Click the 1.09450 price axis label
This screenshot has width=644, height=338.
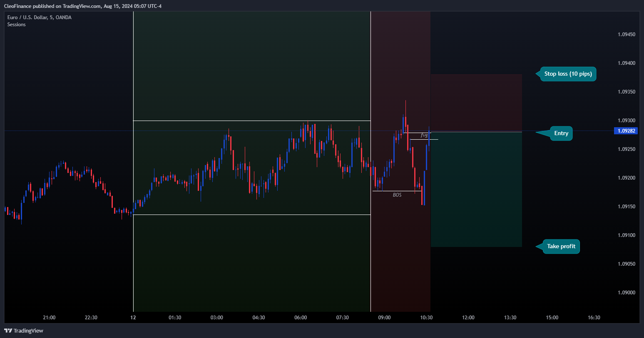click(x=627, y=35)
